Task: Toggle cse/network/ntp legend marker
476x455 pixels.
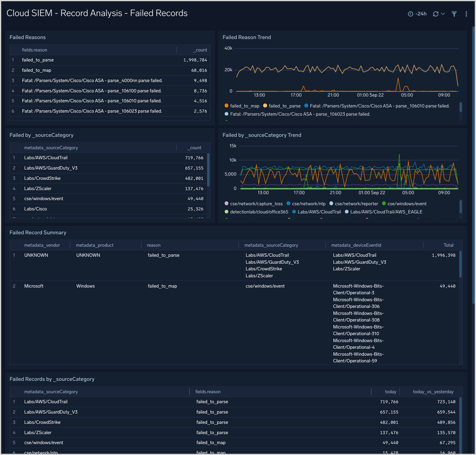Action: point(289,204)
